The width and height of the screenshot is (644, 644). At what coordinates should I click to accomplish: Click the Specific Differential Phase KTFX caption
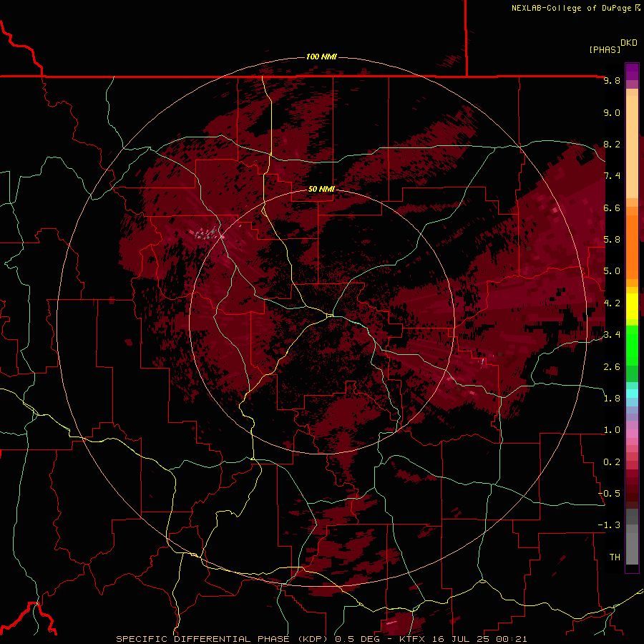[x=321, y=639]
